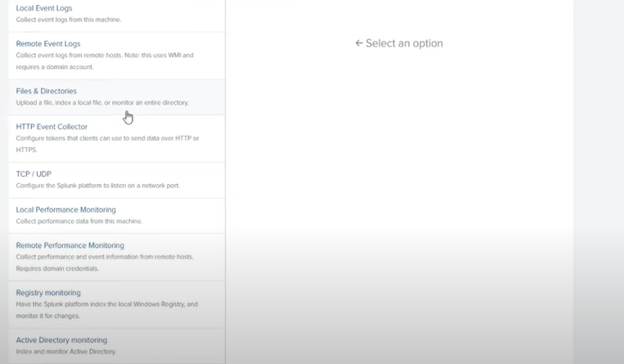Click the left arrow beside Select an option

click(x=359, y=43)
